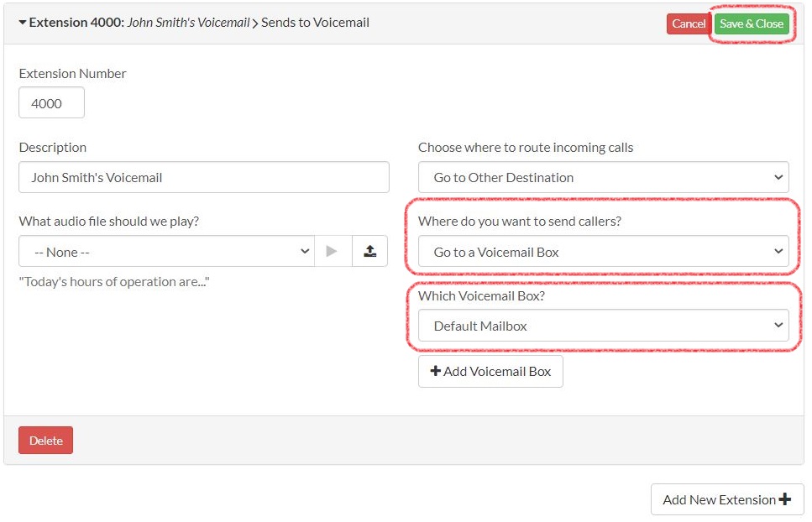Click the Cancel button
The image size is (812, 522).
(x=689, y=23)
